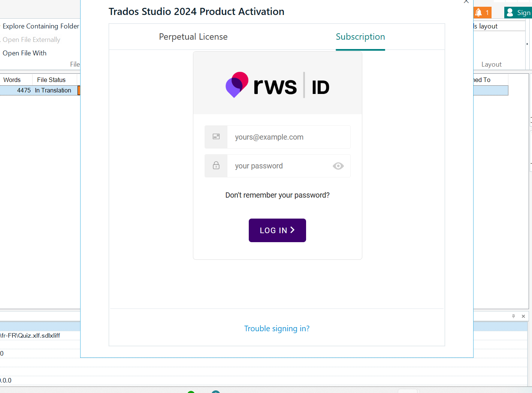Close the bottom details panel
Image resolution: width=532 pixels, height=393 pixels.
(x=523, y=316)
